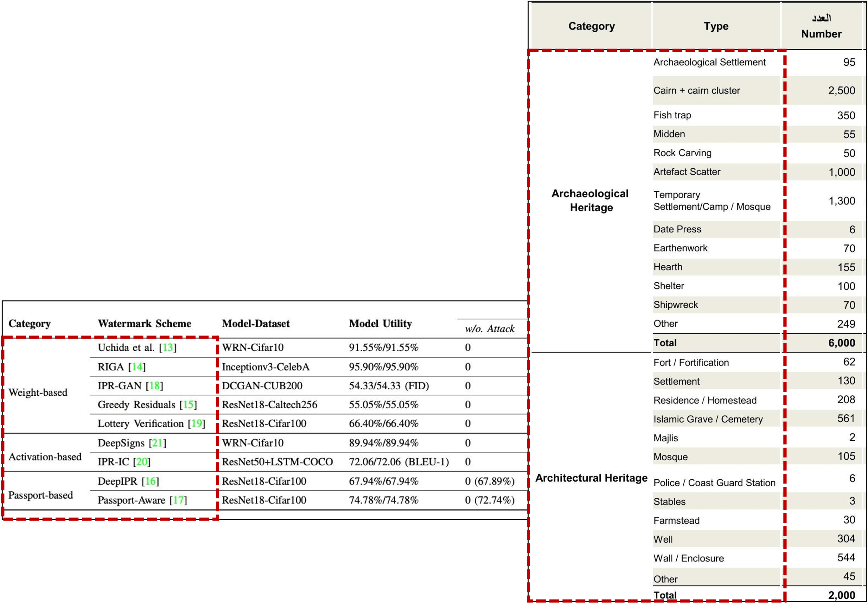Select the Watermark Scheme column header

(144, 323)
